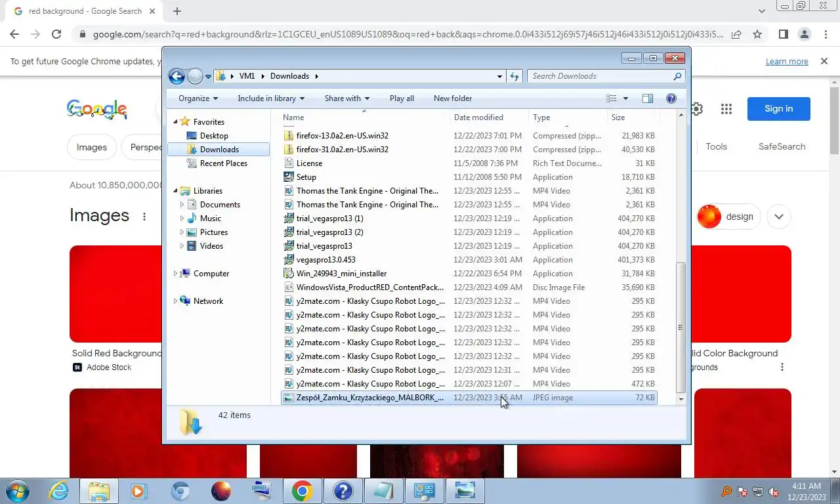Open the Organize menu
Screen dimensions: 840x504
click(x=198, y=98)
